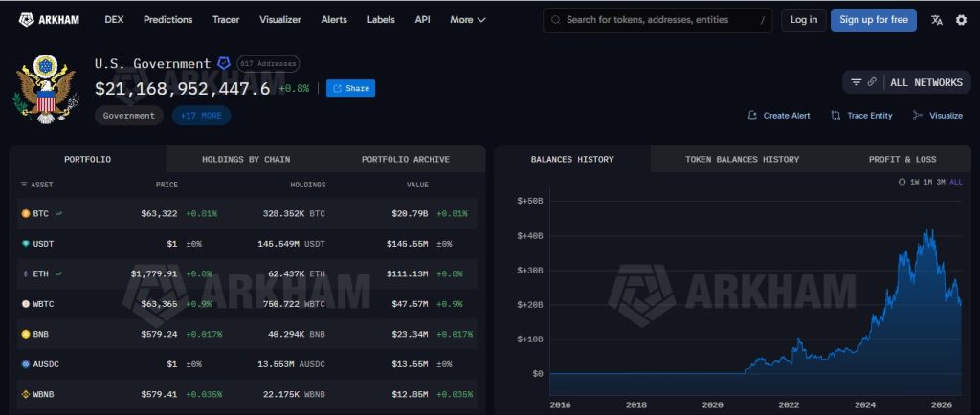Select the 3M chart range

coord(941,183)
